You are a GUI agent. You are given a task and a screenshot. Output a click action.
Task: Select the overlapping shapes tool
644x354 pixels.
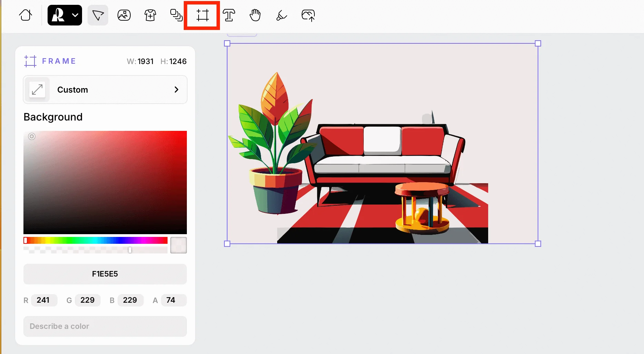point(176,15)
